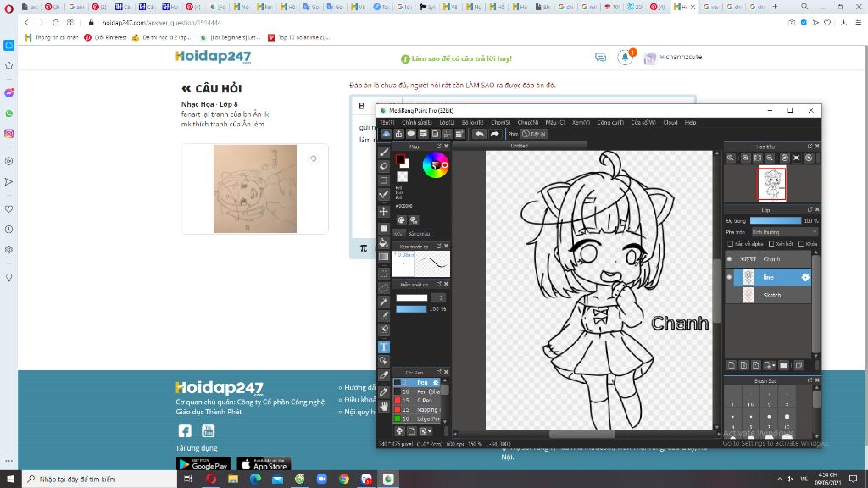
Task: Select the Brush tool in MediBang toolbar
Action: [384, 152]
